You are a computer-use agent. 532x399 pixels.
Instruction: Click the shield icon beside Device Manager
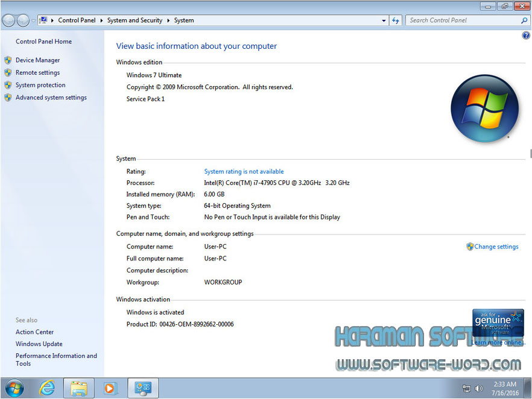pyautogui.click(x=8, y=60)
